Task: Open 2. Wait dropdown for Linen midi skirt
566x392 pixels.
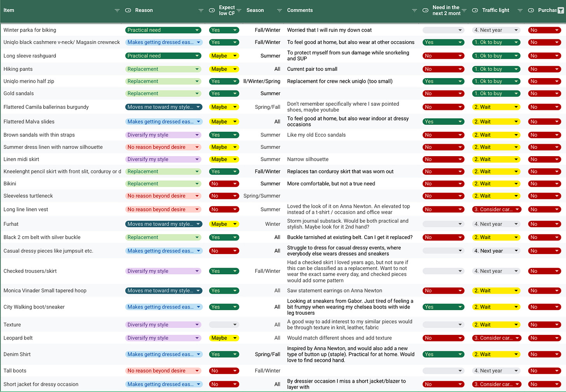Action: [496, 159]
